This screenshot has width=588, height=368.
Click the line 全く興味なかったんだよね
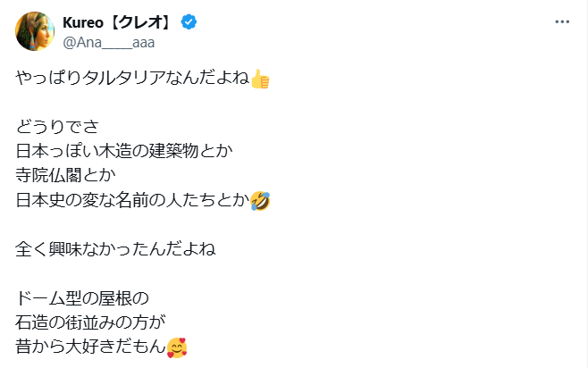click(x=116, y=248)
